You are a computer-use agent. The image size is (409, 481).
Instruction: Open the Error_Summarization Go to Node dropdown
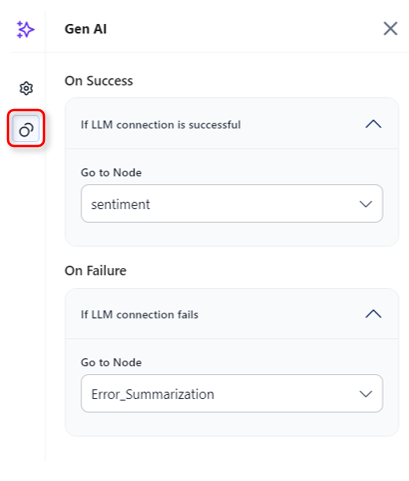[x=232, y=393]
